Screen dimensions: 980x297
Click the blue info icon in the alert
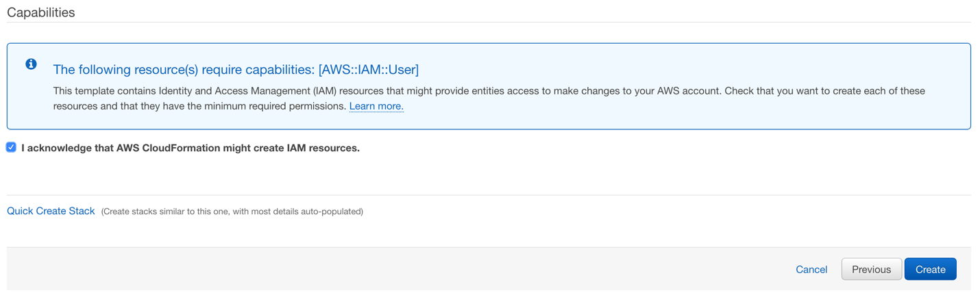tap(31, 64)
